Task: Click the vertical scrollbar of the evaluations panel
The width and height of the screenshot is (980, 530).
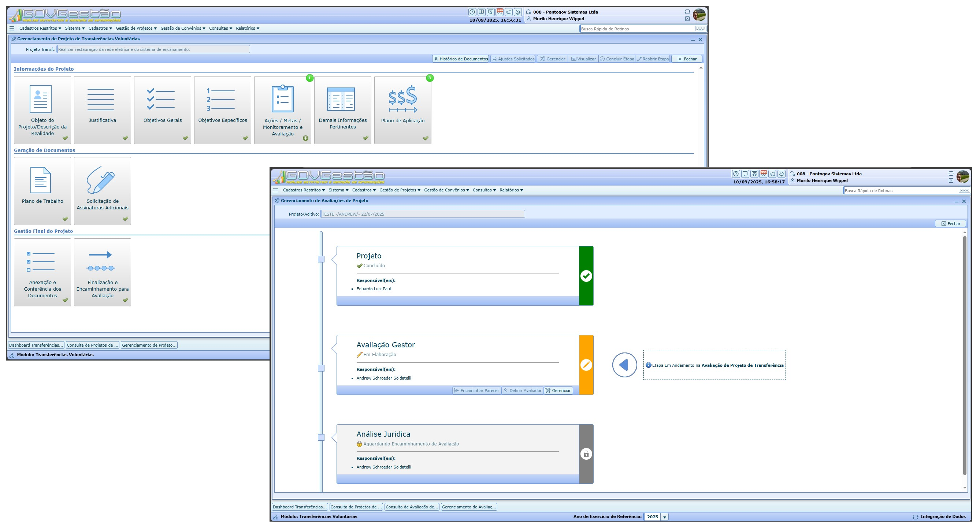Action: (964, 355)
